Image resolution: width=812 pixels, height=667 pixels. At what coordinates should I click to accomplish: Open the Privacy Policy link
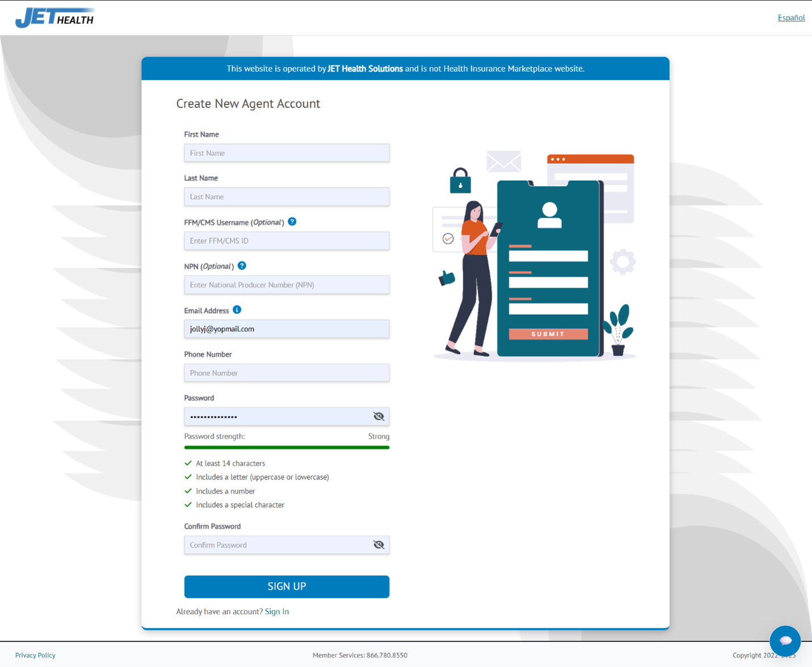click(35, 655)
